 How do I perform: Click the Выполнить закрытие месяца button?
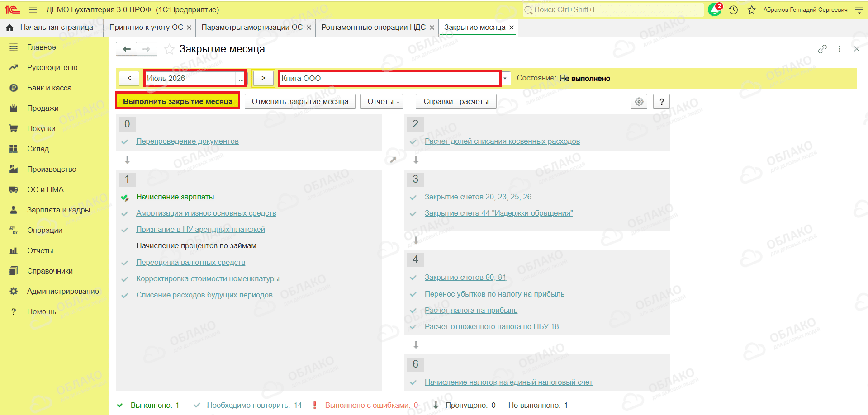pyautogui.click(x=178, y=101)
